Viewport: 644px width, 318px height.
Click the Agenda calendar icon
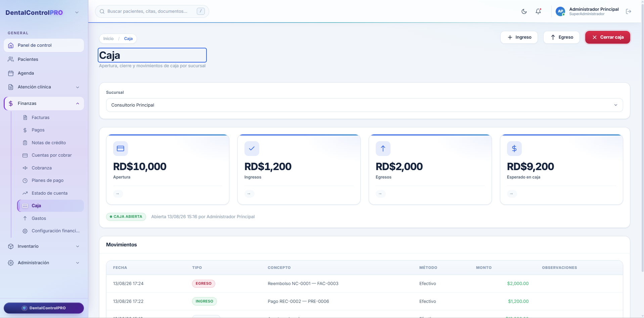pos(11,73)
